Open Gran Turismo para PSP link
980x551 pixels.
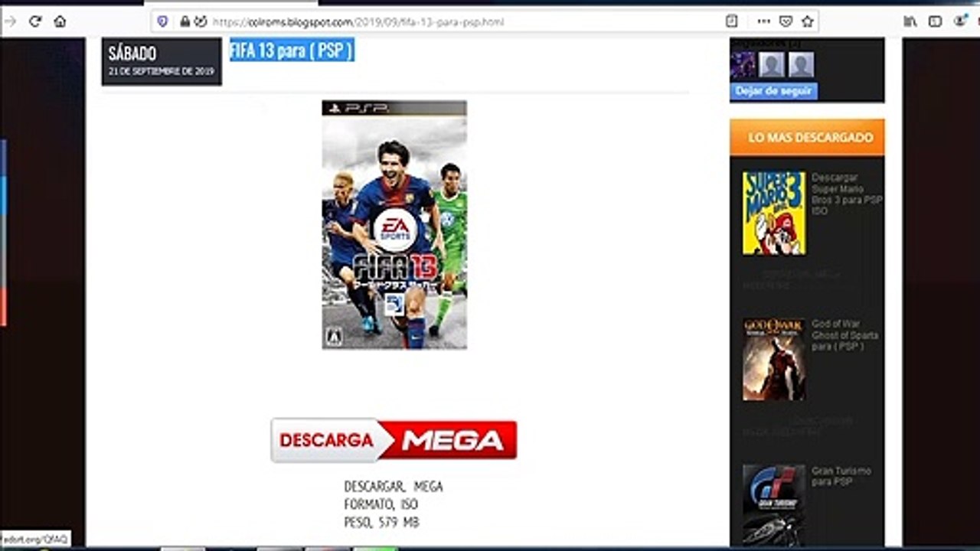[x=841, y=476]
